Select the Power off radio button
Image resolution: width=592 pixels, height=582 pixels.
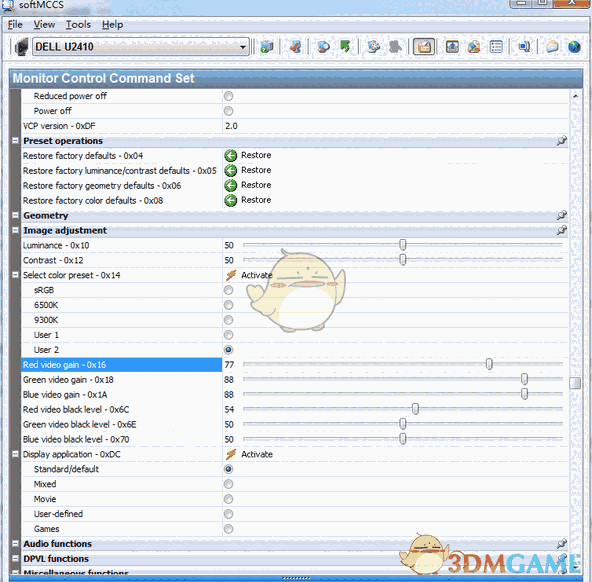228,111
